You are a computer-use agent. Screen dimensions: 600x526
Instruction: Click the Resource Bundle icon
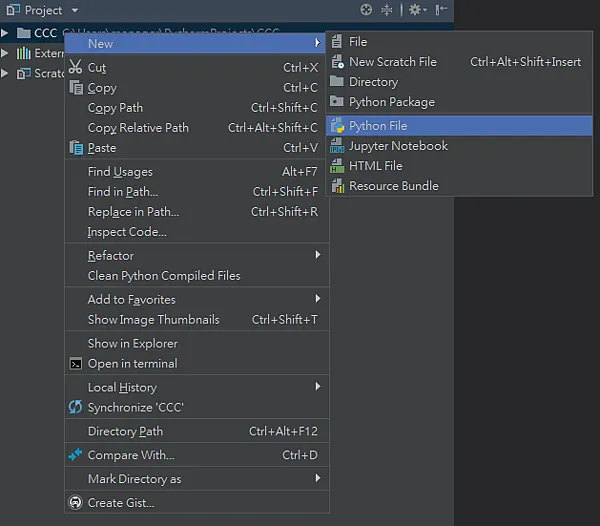(x=336, y=186)
